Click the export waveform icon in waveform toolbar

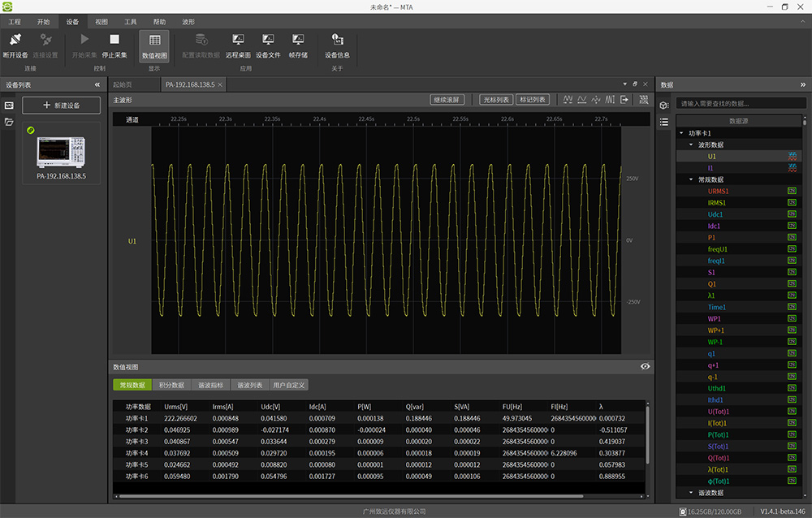[624, 99]
